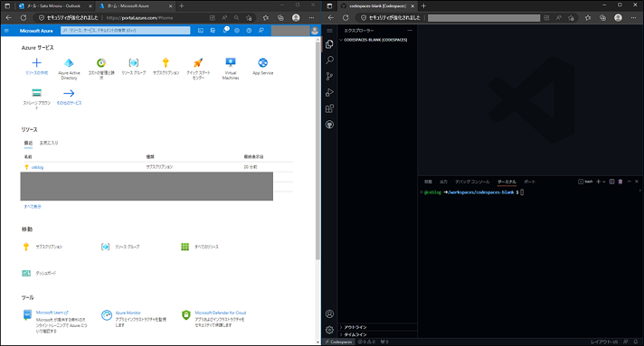Screen dimensions: 644x346
Task: Open Azure portal settings gear icon
Action: tap(237, 31)
